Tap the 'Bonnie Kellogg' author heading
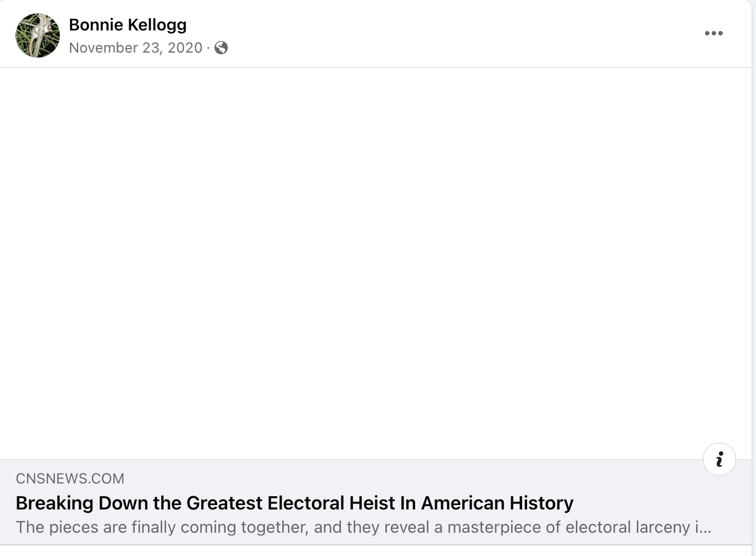756x556 pixels. click(127, 25)
